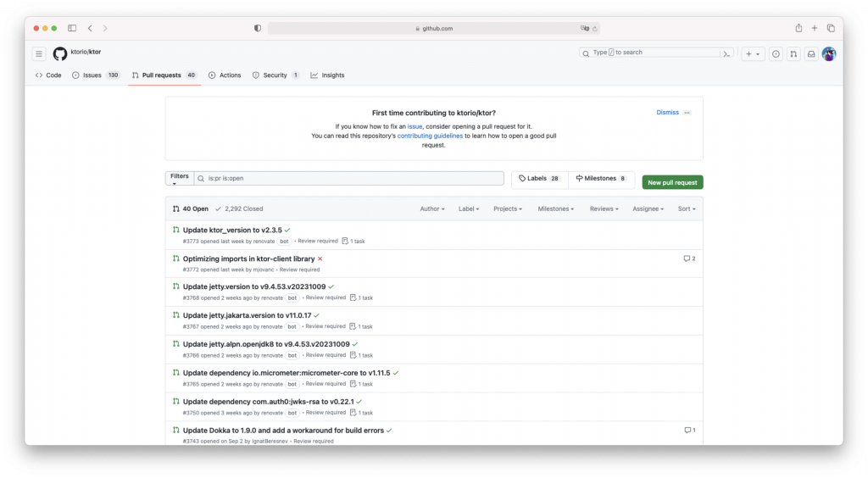Screen dimensions: 868x478
Task: Expand the Reviews filter dropdown
Action: pyautogui.click(x=604, y=208)
